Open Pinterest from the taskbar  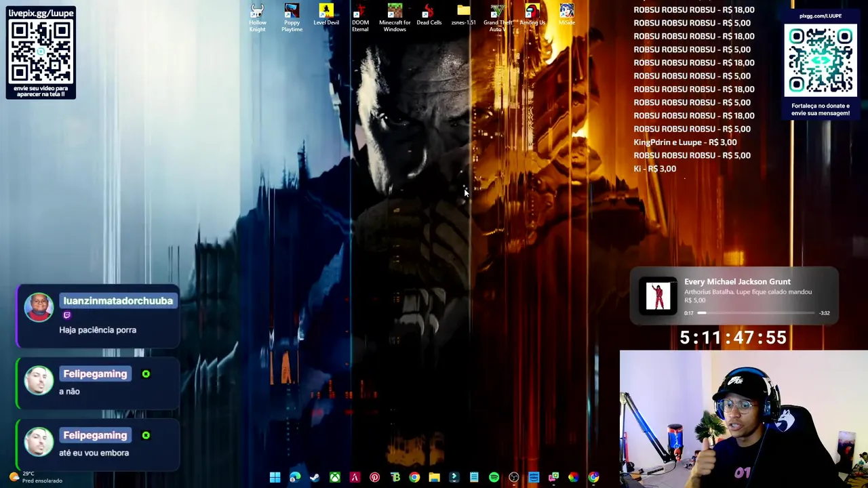(374, 477)
